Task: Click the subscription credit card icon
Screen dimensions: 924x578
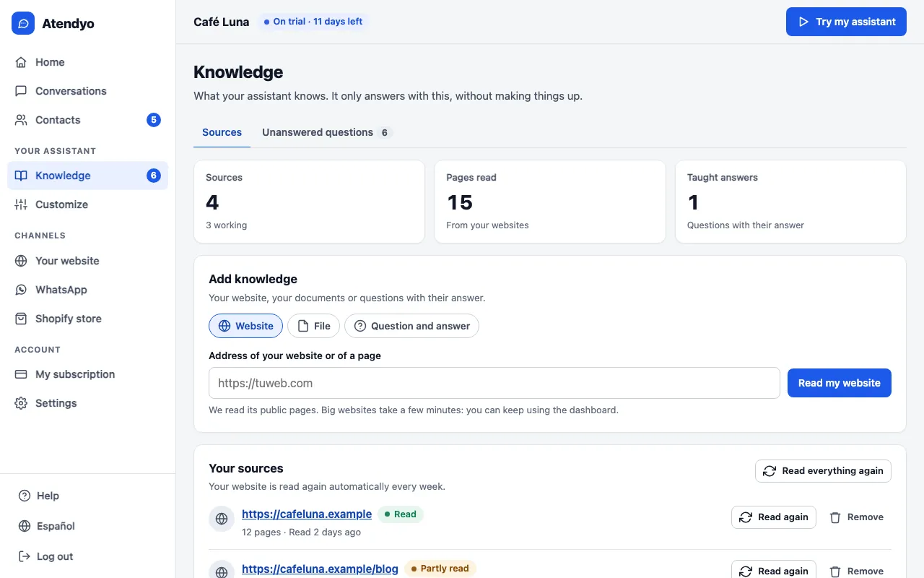Action: point(21,374)
